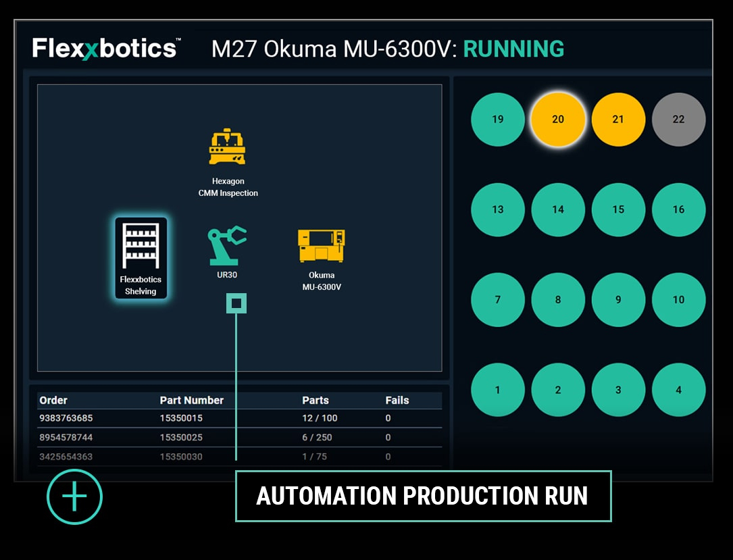Screen dimensions: 733x560
Task: Click the RUNNING status in the header
Action: [x=513, y=49]
